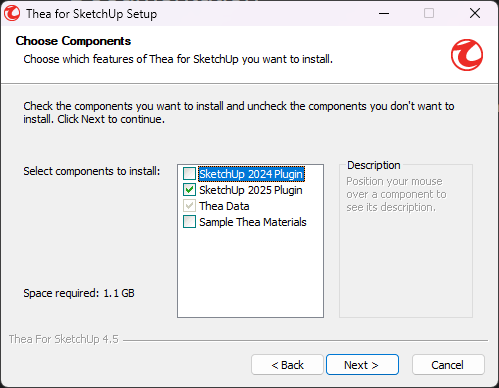
Task: Select the Thea Data label
Action: (224, 206)
